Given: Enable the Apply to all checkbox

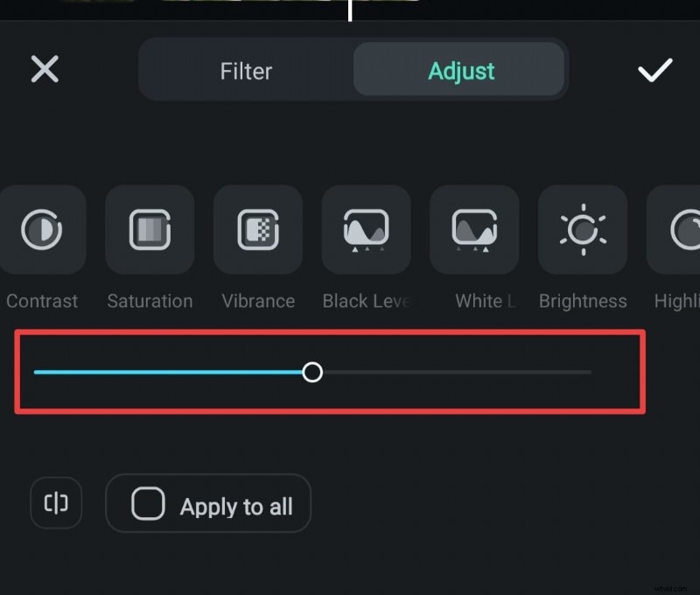Looking at the screenshot, I should tap(148, 504).
